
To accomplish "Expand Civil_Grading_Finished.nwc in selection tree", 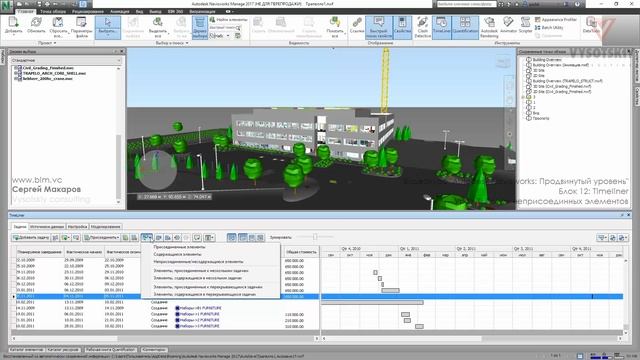I will 16,68.
